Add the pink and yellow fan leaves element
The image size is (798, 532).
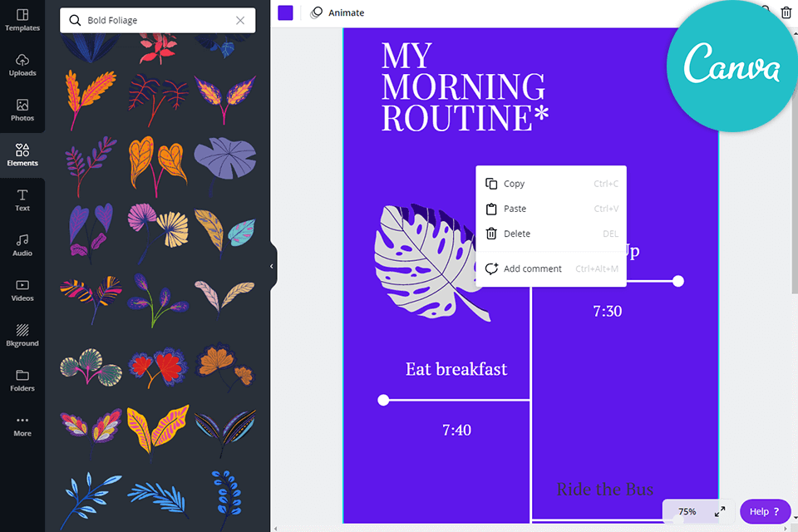point(158,233)
